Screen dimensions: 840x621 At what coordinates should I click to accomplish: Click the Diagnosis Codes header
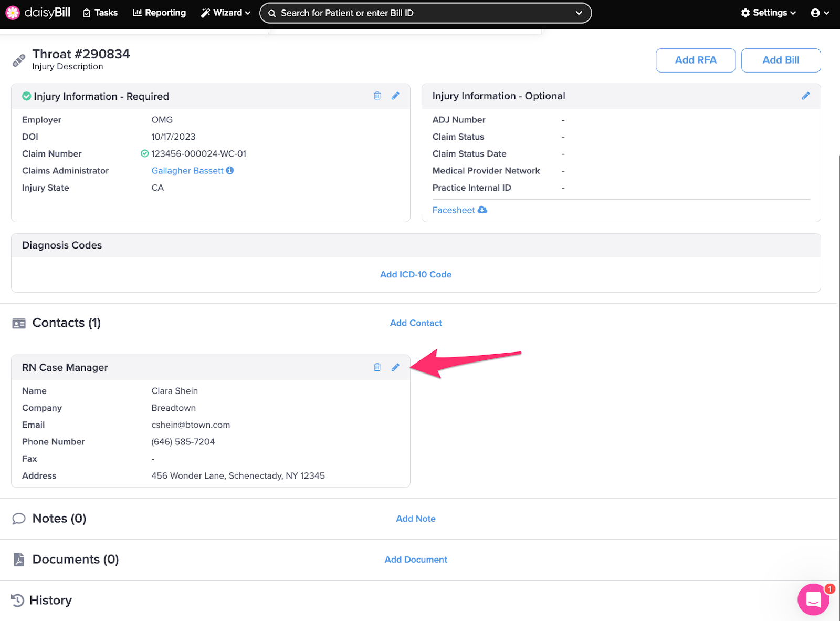(62, 245)
